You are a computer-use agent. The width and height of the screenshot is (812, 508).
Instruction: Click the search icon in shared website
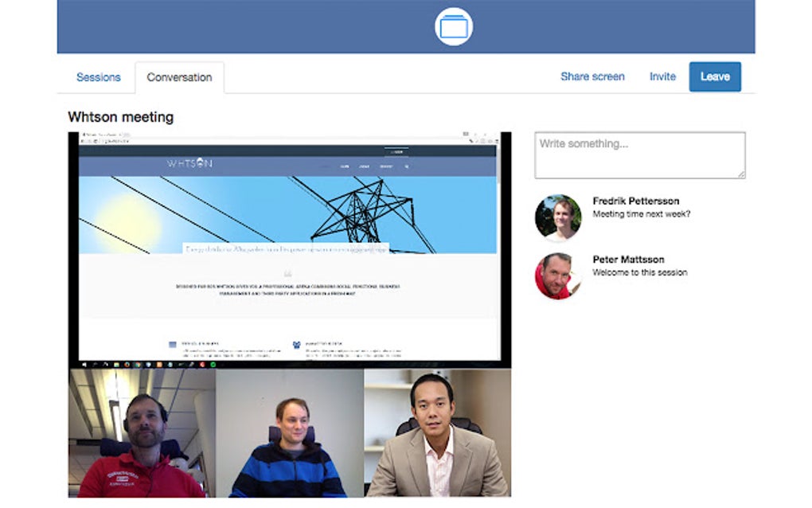point(407,166)
